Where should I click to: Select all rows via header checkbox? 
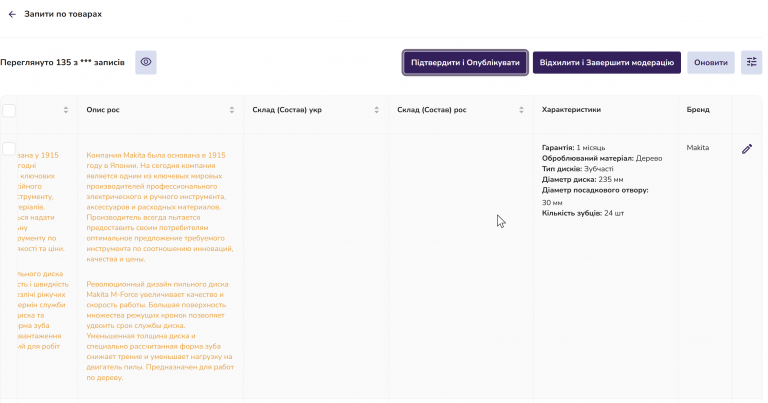(9, 110)
